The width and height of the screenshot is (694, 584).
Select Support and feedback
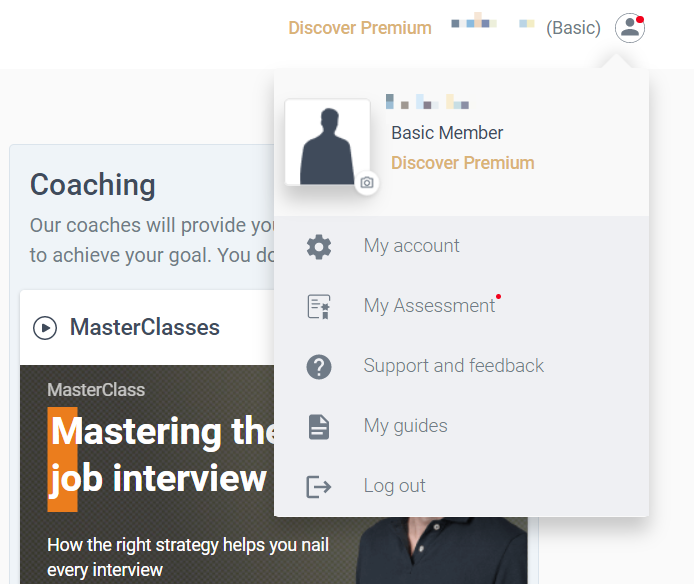click(x=461, y=366)
